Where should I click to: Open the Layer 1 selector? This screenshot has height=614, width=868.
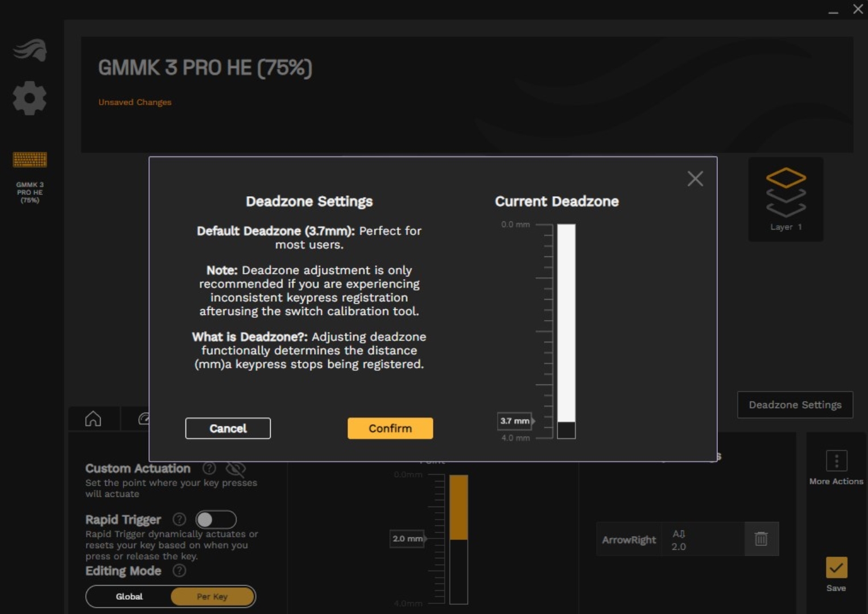coord(786,199)
